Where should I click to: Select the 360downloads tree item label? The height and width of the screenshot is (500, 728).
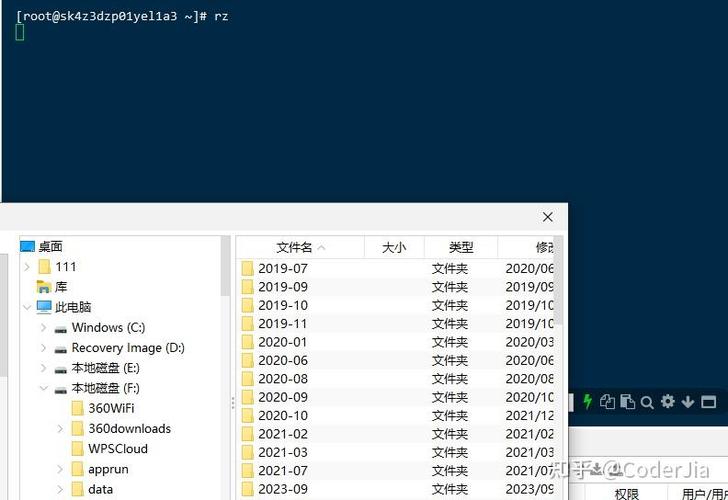130,429
